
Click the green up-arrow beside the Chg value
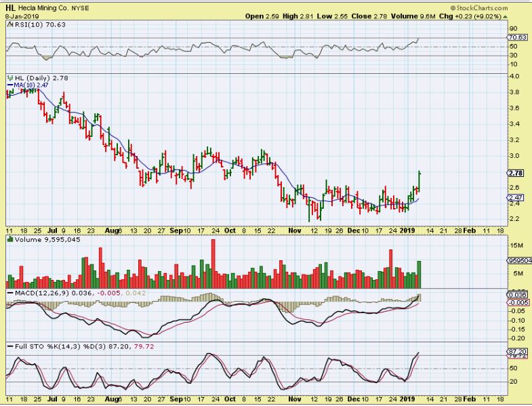[506, 16]
